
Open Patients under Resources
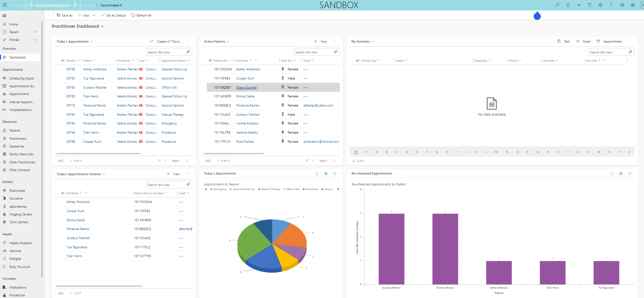(x=15, y=131)
